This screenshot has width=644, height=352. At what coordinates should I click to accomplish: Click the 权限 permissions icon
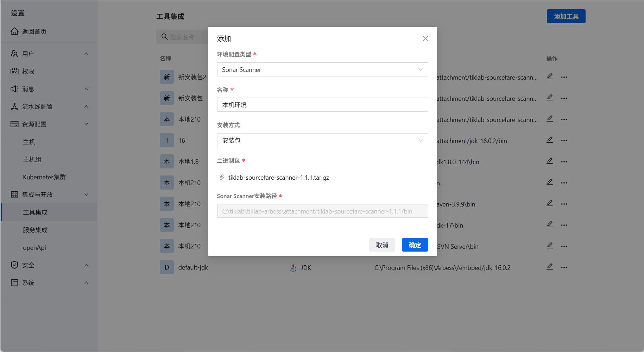(14, 71)
